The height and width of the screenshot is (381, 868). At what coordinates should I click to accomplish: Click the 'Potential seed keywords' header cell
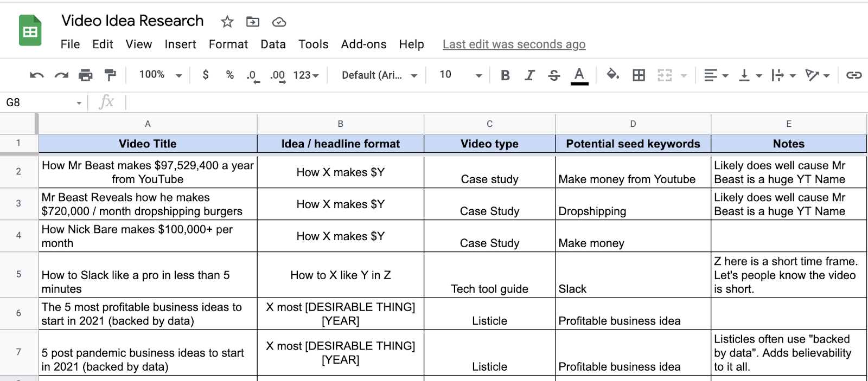[633, 144]
